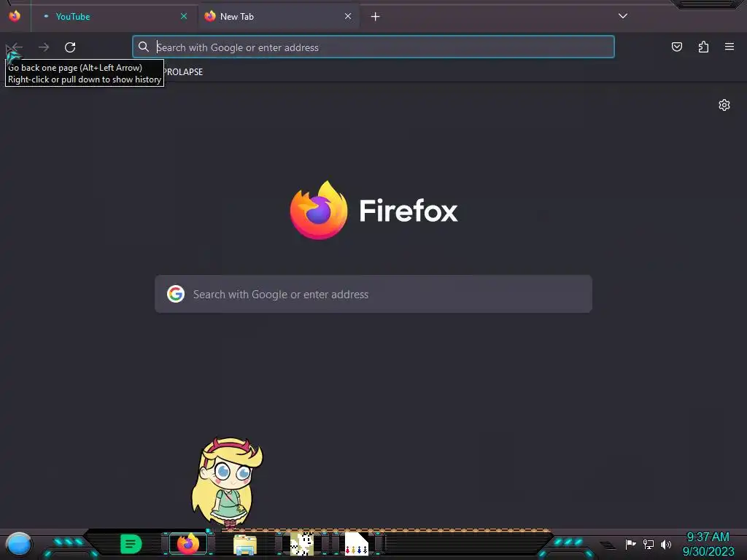This screenshot has width=747, height=560.
Task: Open green chat app on taskbar
Action: click(x=131, y=544)
